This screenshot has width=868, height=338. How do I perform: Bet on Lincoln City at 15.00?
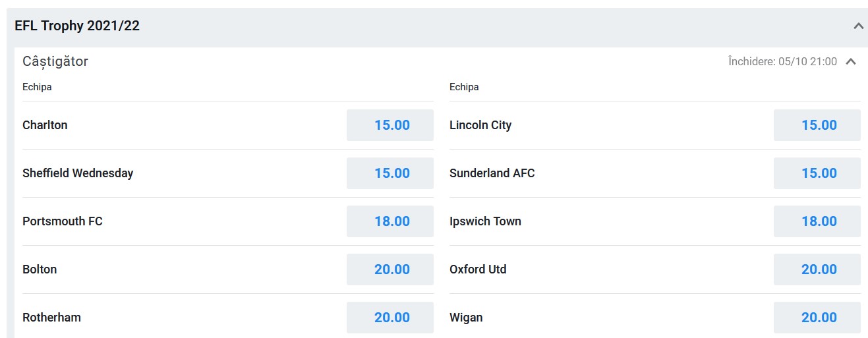(x=817, y=125)
